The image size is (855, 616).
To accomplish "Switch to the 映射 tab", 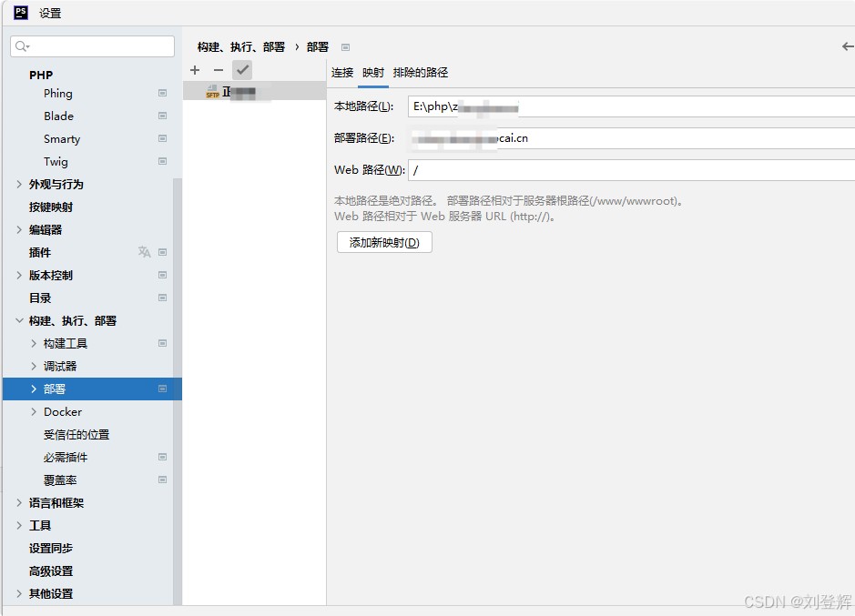I will (x=373, y=73).
